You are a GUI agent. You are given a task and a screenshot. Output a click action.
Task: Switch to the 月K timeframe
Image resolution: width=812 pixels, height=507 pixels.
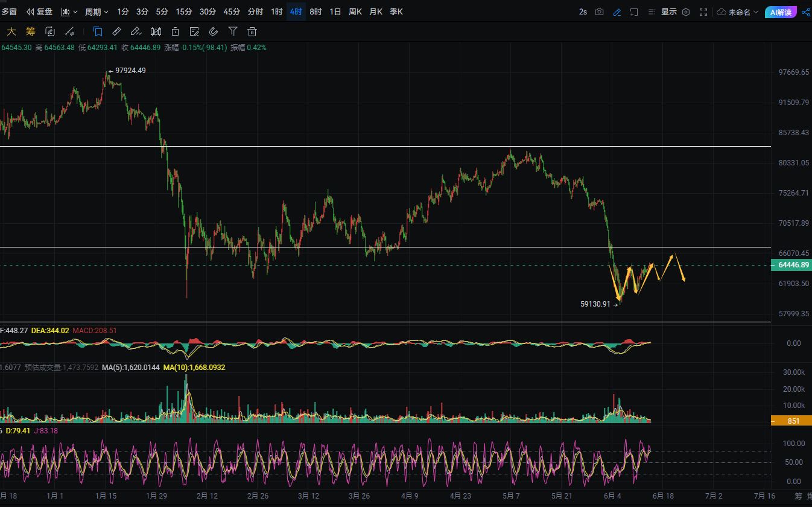[376, 11]
